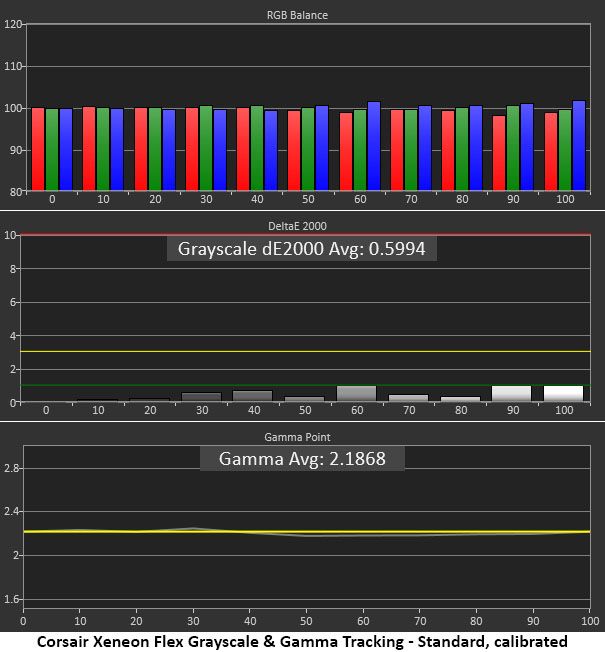Click the RGB Balance chart title
Image resolution: width=605 pixels, height=652 pixels.
[x=297, y=15]
